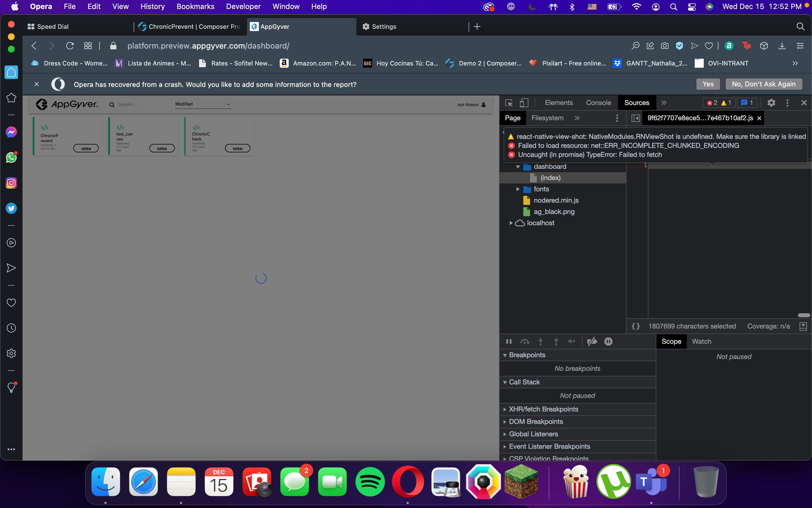
Task: Click the sidebar home workspace icon
Action: pos(11,72)
